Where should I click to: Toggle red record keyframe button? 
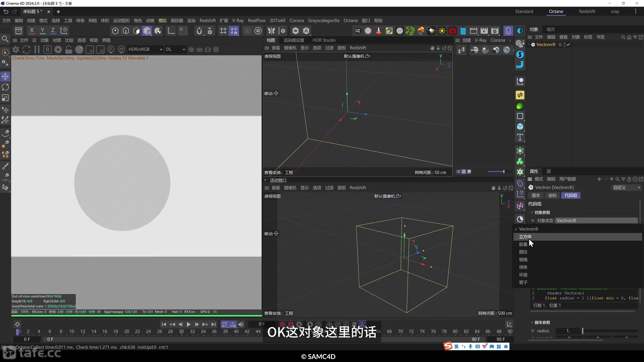tap(283, 324)
